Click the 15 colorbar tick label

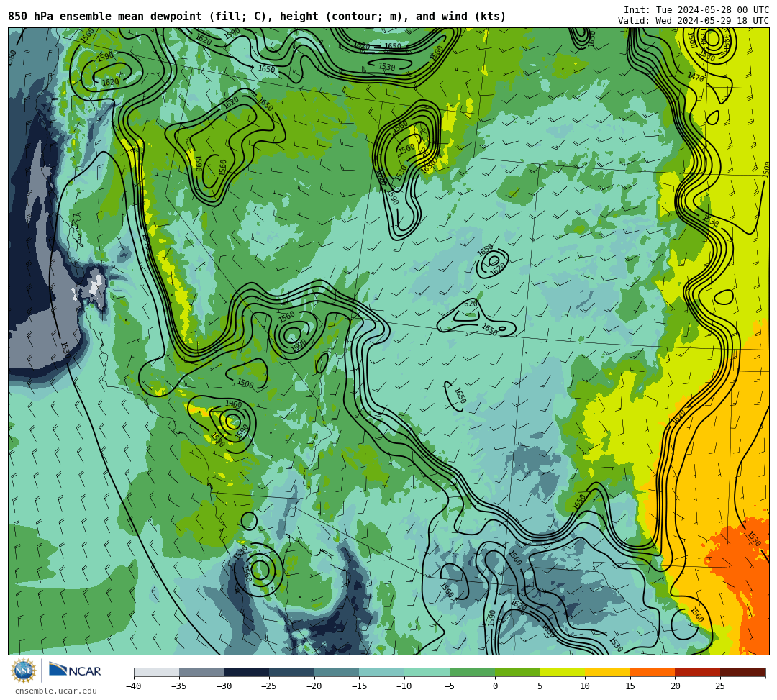point(630,686)
